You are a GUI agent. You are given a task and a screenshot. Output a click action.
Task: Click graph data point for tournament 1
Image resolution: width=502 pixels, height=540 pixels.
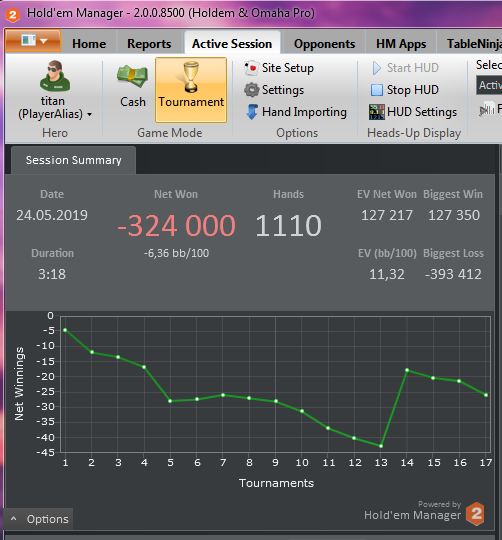point(65,330)
